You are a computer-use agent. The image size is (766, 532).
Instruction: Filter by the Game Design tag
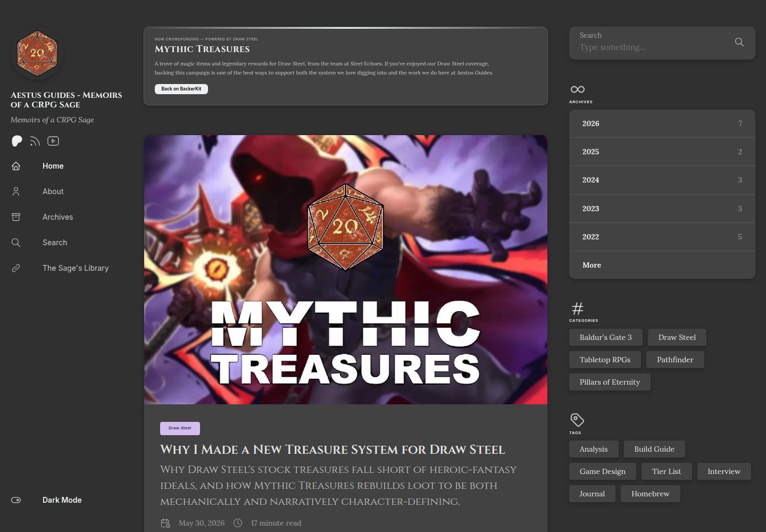(603, 471)
